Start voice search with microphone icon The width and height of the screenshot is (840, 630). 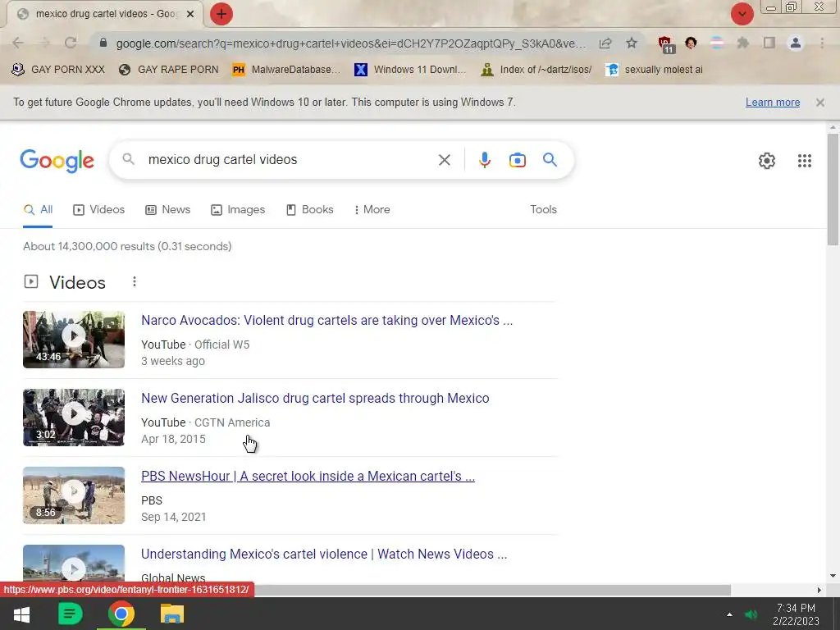pyautogui.click(x=484, y=160)
